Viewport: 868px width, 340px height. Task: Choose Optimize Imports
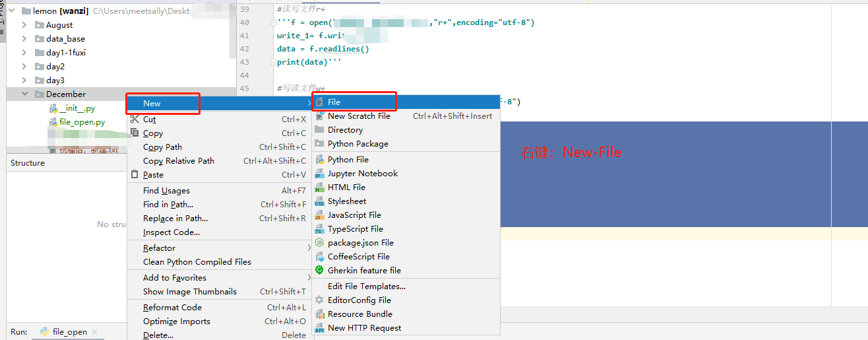pyautogui.click(x=219, y=322)
